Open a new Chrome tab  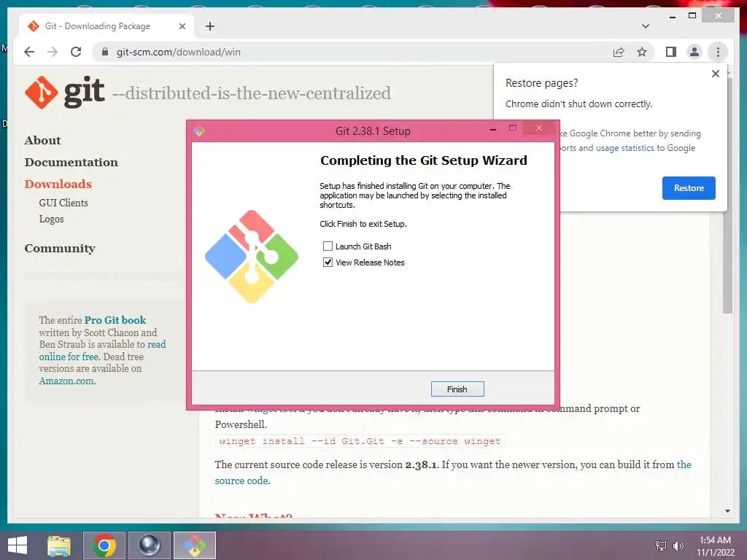210,26
